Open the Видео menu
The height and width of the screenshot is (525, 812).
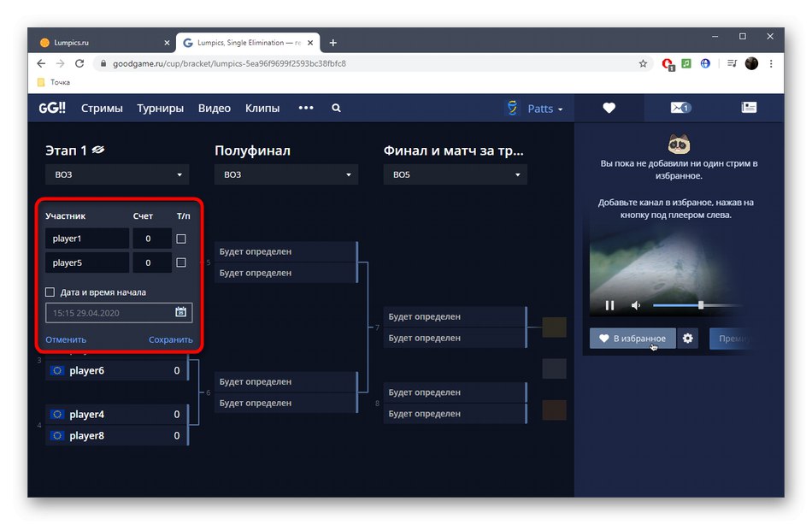click(x=215, y=109)
